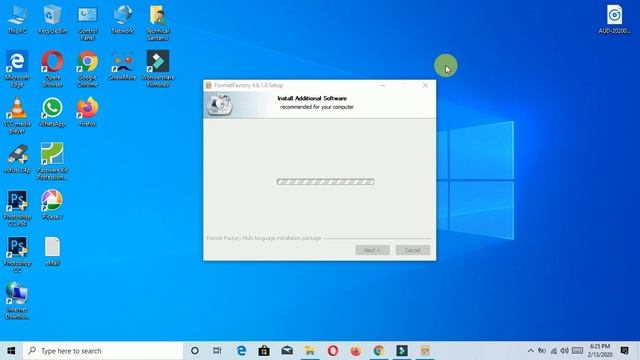640x360 pixels.
Task: Click the setup progress bar
Action: point(325,182)
